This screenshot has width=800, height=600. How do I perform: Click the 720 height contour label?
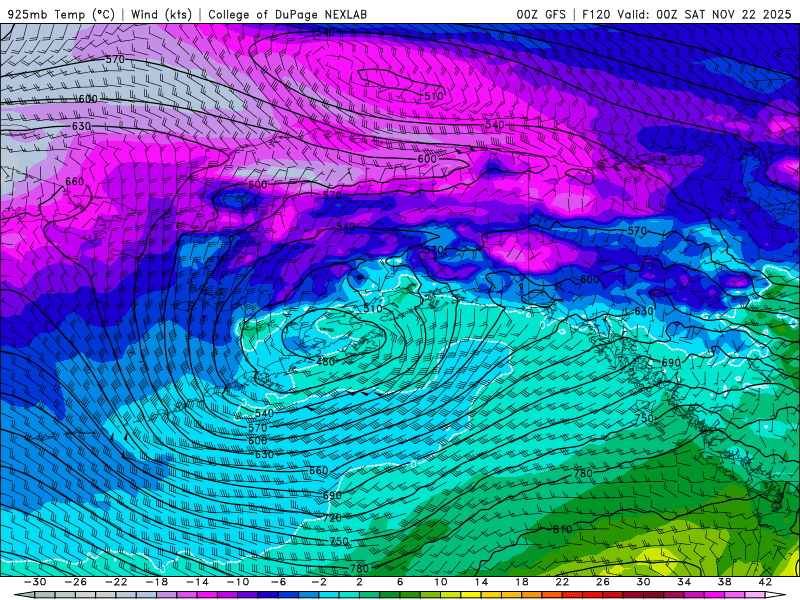[x=332, y=518]
